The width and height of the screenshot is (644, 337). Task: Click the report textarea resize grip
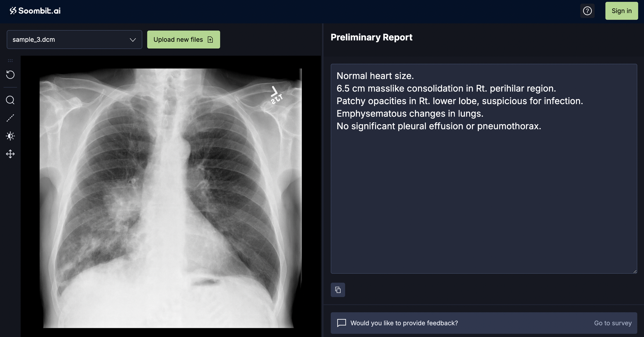635,271
